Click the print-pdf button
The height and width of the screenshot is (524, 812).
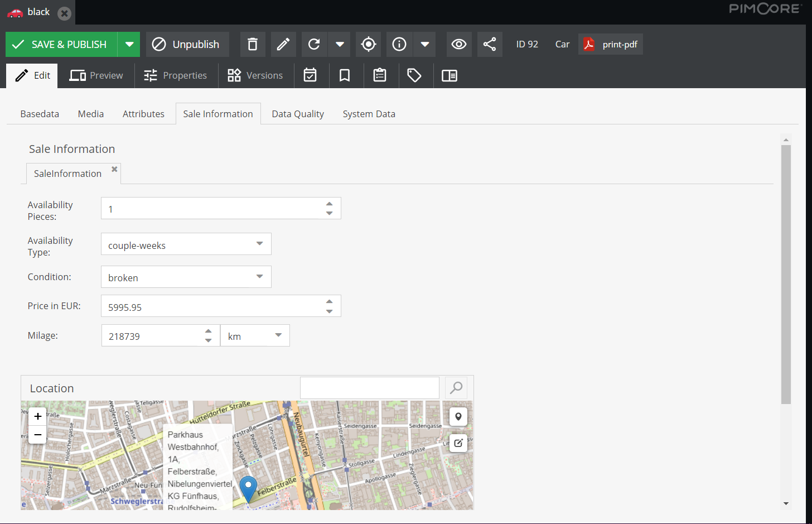611,44
